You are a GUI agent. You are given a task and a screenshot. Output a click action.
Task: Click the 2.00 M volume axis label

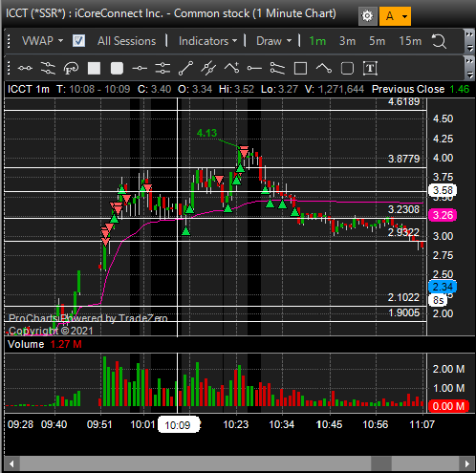(x=448, y=369)
